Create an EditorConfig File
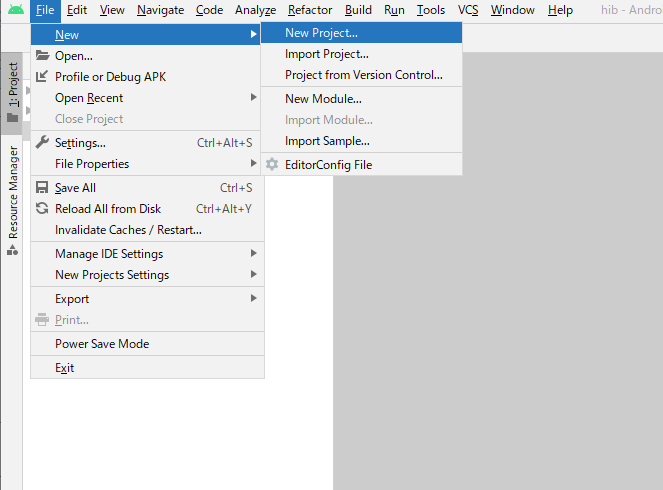Image resolution: width=663 pixels, height=490 pixels. [362, 164]
